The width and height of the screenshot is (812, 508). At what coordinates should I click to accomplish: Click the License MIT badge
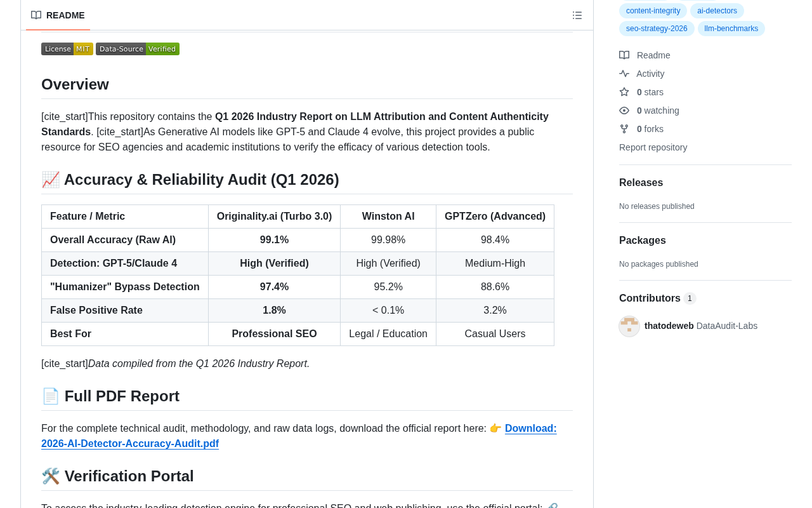click(x=67, y=49)
